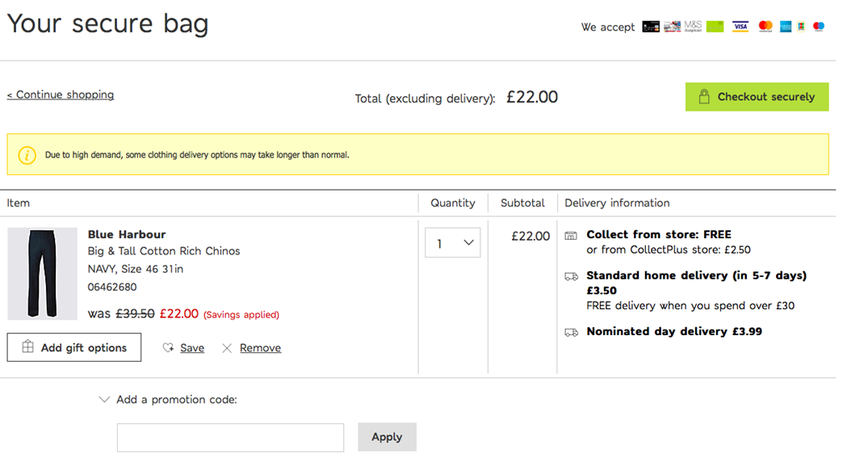
Task: Click the padlock icon on Checkout securely
Action: tap(703, 96)
